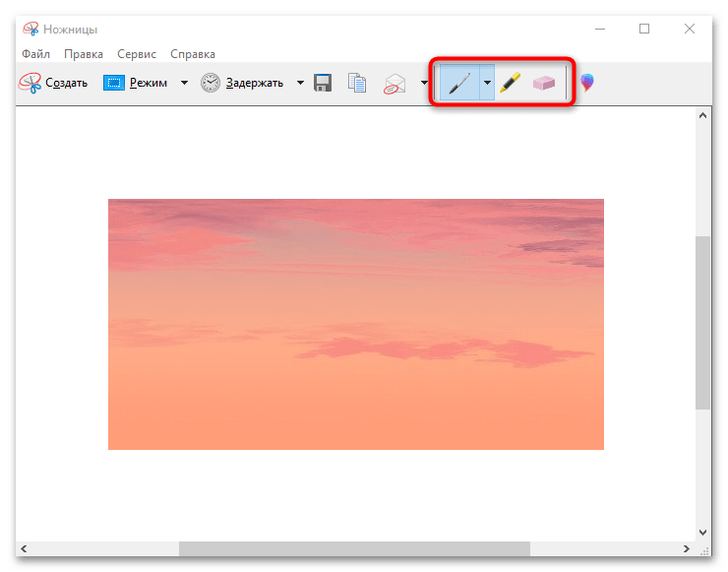728x572 pixels.
Task: Send snip via the envelope icon
Action: 394,84
